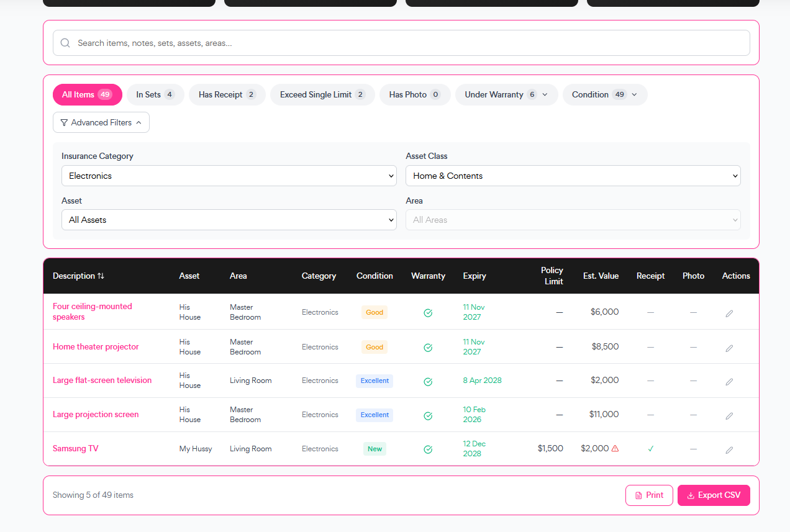Viewport: 790px width, 532px height.
Task: Click the sort arrows next to Description
Action: [101, 276]
